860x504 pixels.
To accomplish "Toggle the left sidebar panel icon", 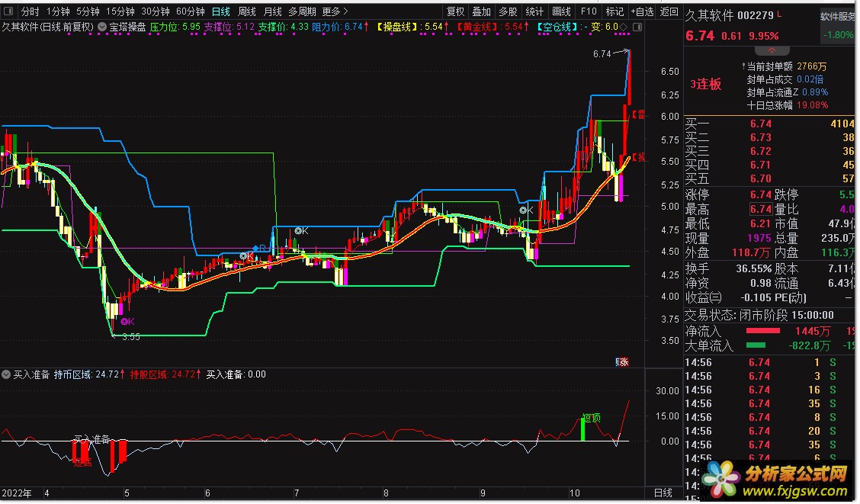I will (8, 11).
